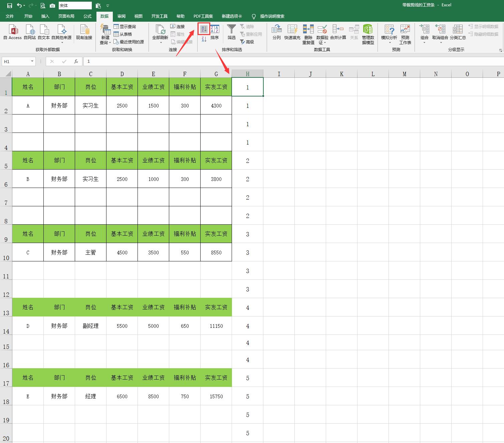Click the paste clipboard icon in quick access toolbar
The width and height of the screenshot is (504, 443).
point(98,6)
